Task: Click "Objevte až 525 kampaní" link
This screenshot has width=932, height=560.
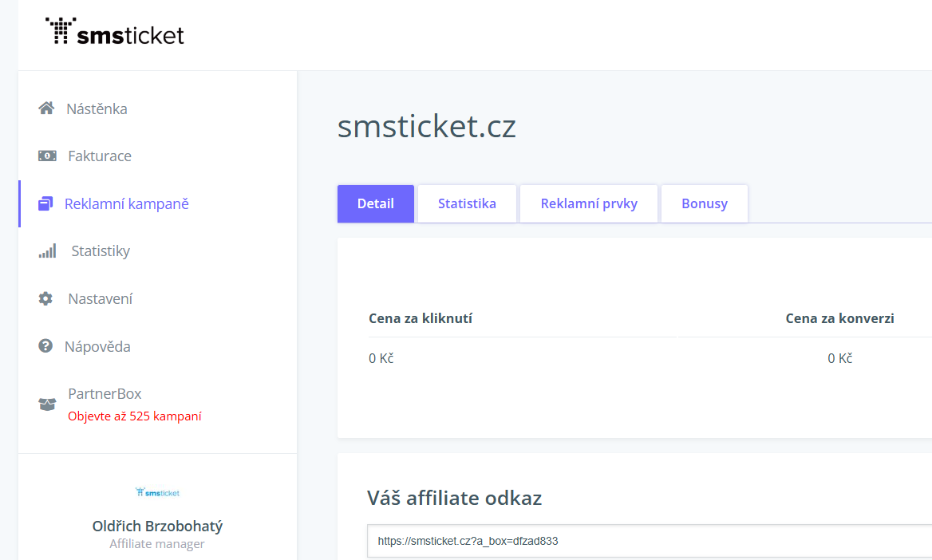Action: (x=135, y=416)
